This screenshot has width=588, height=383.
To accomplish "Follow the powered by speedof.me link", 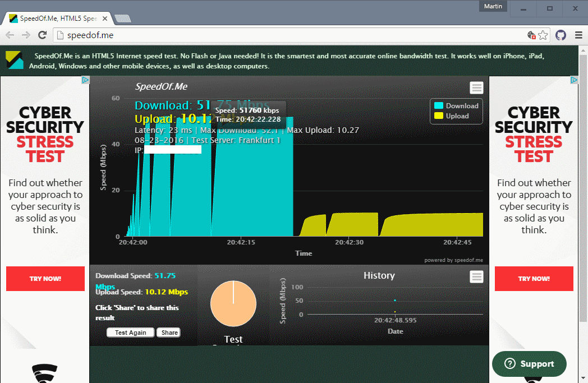I will [454, 260].
